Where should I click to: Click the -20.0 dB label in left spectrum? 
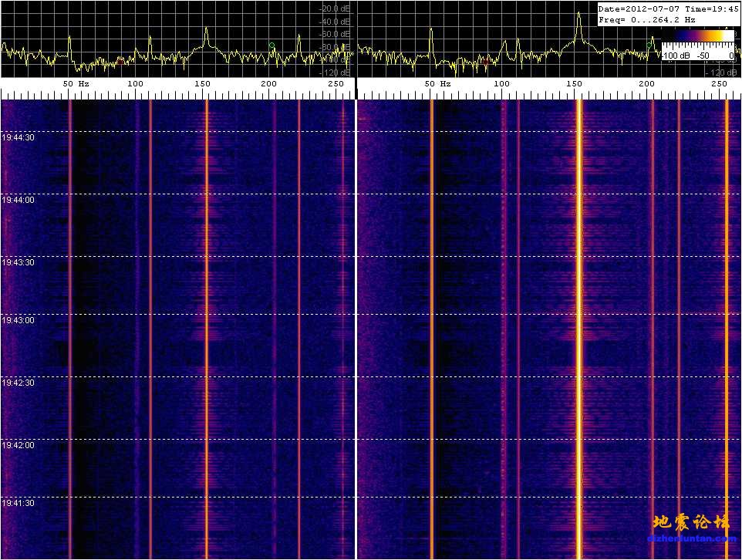(x=335, y=9)
